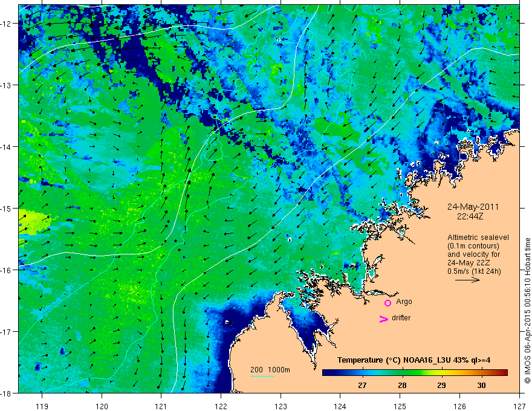
Task: Click the IMOS copyright vertical text
Action: pos(527,311)
